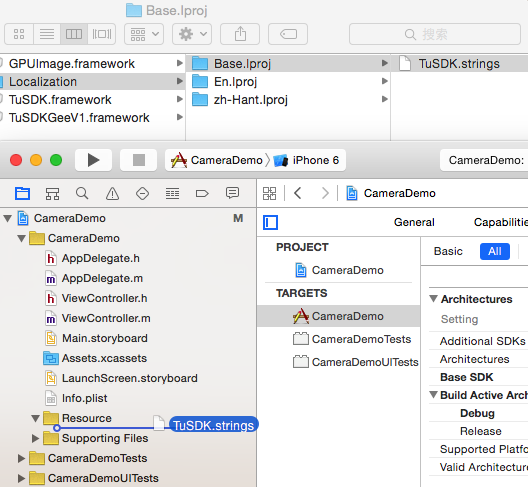
Task: Select the Localization folder in Finder
Action: 92,82
